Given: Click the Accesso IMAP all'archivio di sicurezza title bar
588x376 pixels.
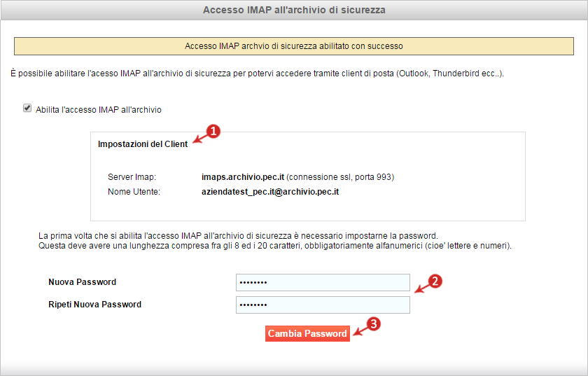Looking at the screenshot, I should pyautogui.click(x=294, y=10).
